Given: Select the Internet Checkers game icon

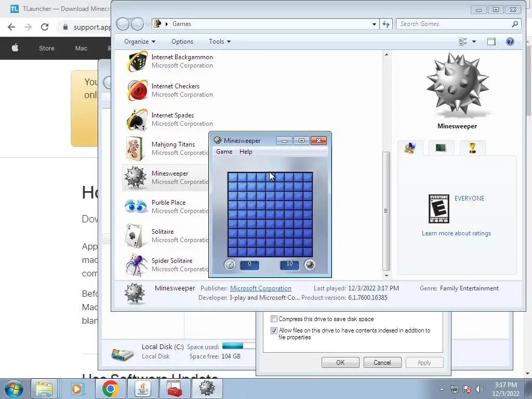Looking at the screenshot, I should 137,90.
